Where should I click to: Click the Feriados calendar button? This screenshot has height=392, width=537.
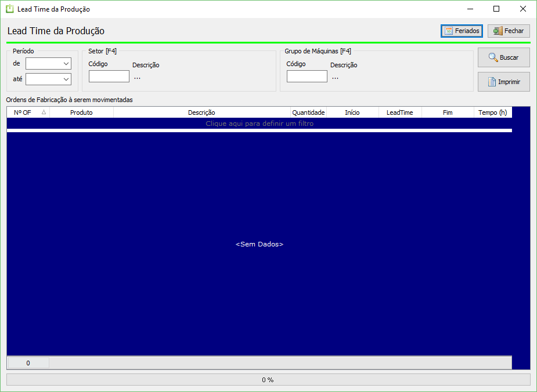point(462,31)
